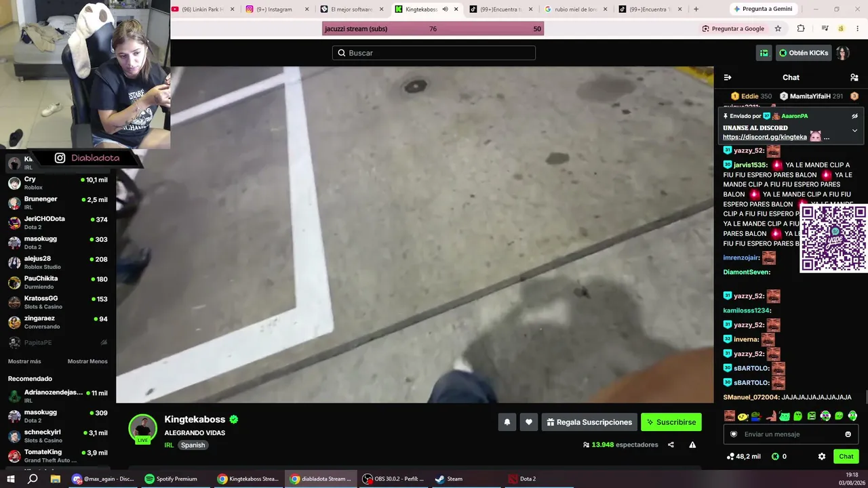Screen dimensions: 868x488
Task: Expand the list with Mostrar más
Action: 24,361
